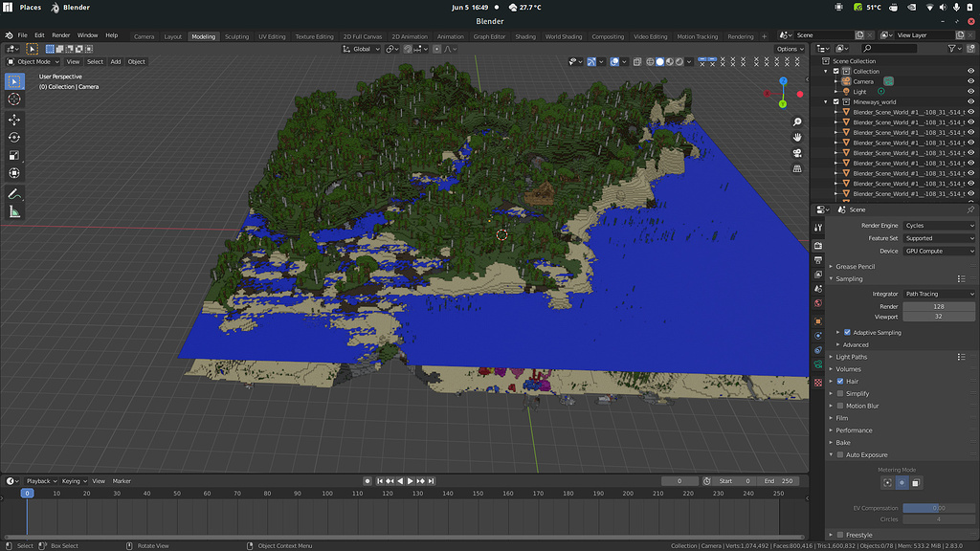980x551 pixels.
Task: Activate the Rotate tool
Action: (14, 138)
